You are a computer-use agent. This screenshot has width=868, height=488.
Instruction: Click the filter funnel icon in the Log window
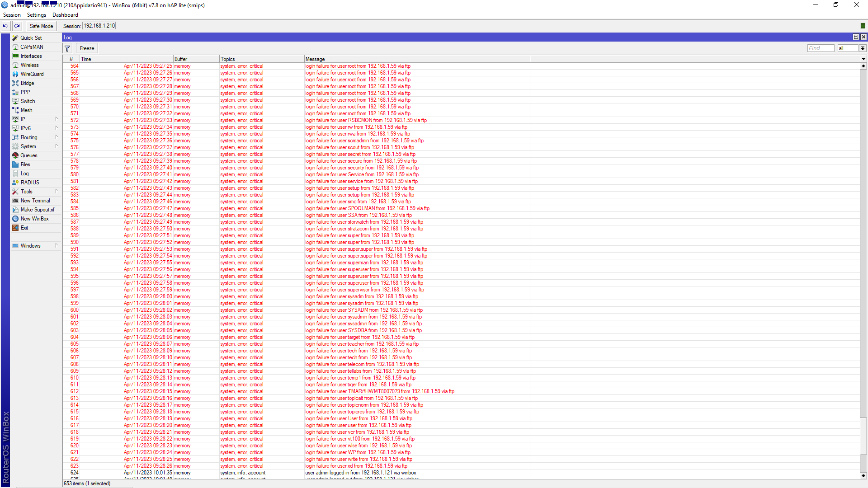67,48
